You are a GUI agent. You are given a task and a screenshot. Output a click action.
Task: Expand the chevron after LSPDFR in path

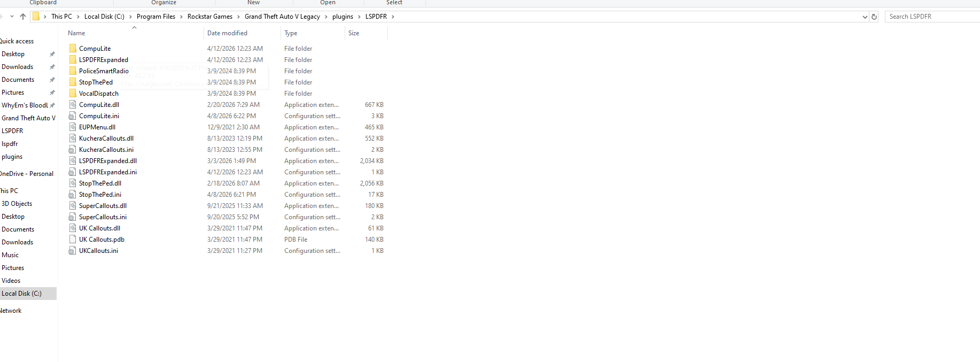(x=393, y=17)
